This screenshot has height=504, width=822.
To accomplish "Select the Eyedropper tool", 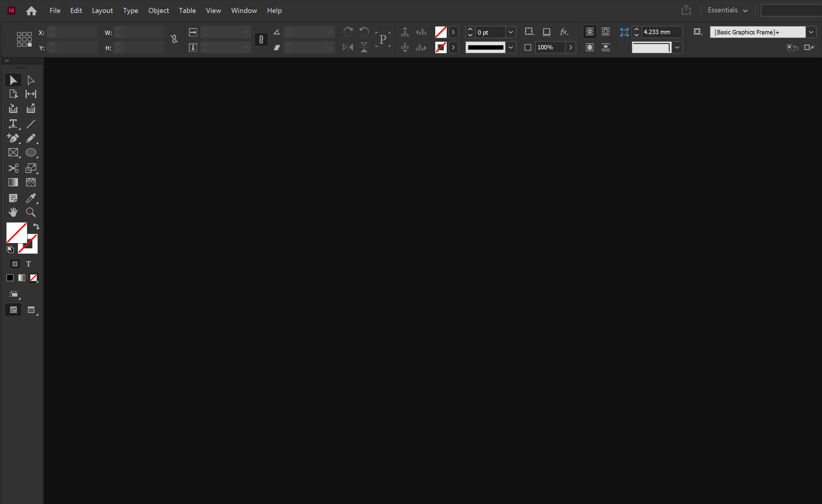I will coord(31,198).
